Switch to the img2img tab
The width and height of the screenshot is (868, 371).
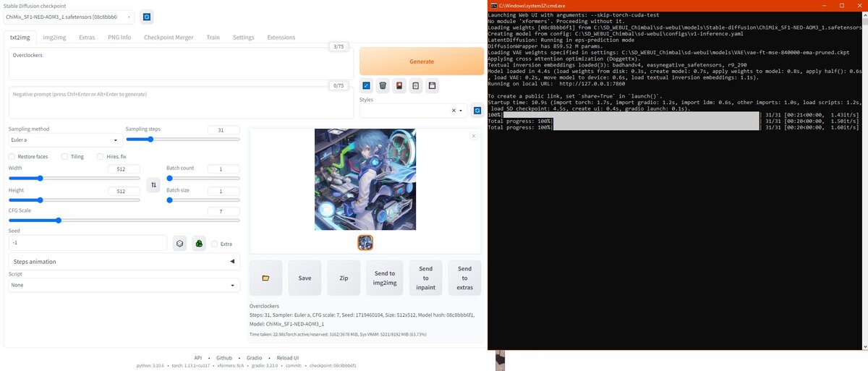(54, 37)
